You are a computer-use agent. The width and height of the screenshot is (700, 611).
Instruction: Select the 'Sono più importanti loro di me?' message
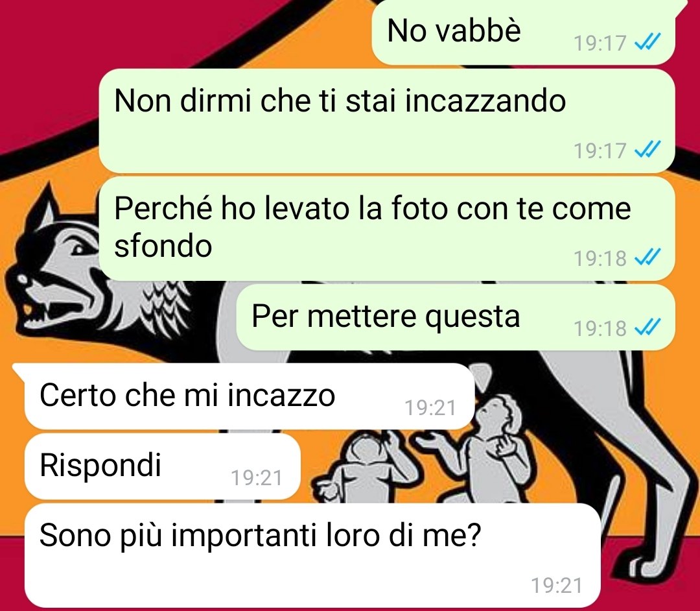click(312, 555)
